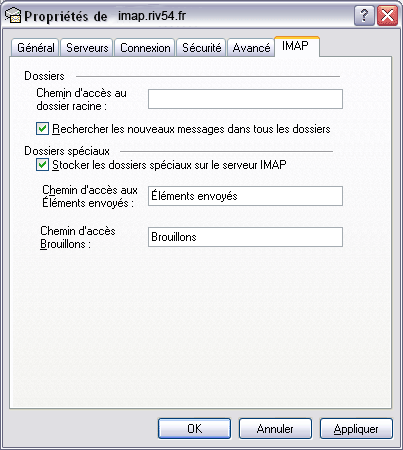Click the Dossiers spéciaux section heading
This screenshot has width=403, height=450.
pos(67,151)
